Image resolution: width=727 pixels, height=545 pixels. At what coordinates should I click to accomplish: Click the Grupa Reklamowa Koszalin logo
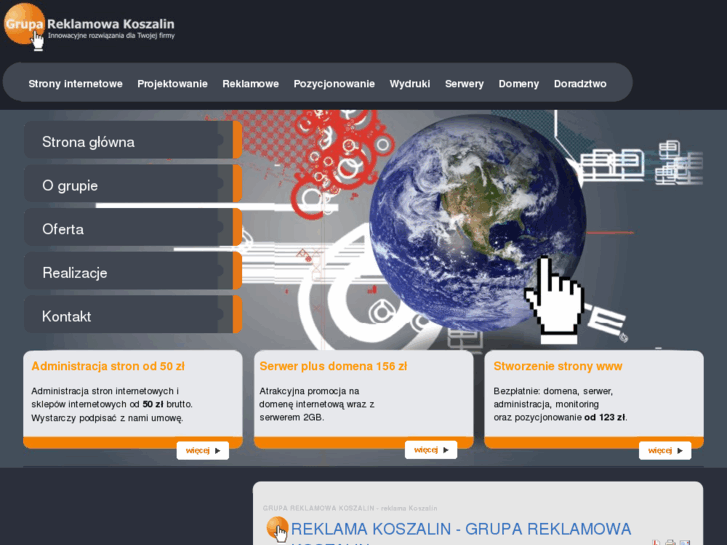click(x=89, y=26)
